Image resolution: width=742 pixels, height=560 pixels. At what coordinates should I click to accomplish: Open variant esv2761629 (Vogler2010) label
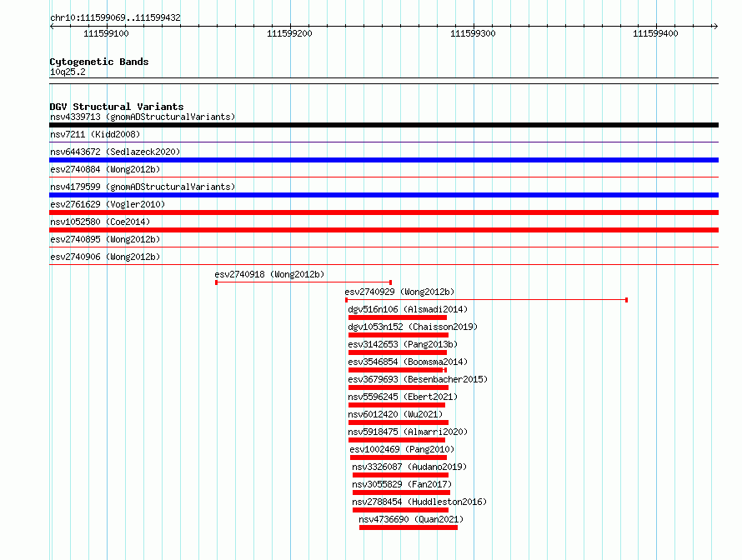[108, 204]
